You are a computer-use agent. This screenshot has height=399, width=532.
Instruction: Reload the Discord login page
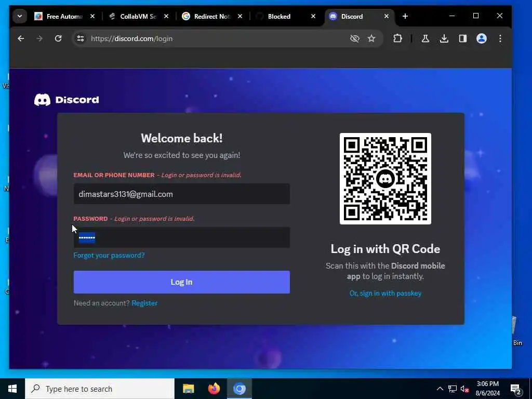click(x=58, y=38)
